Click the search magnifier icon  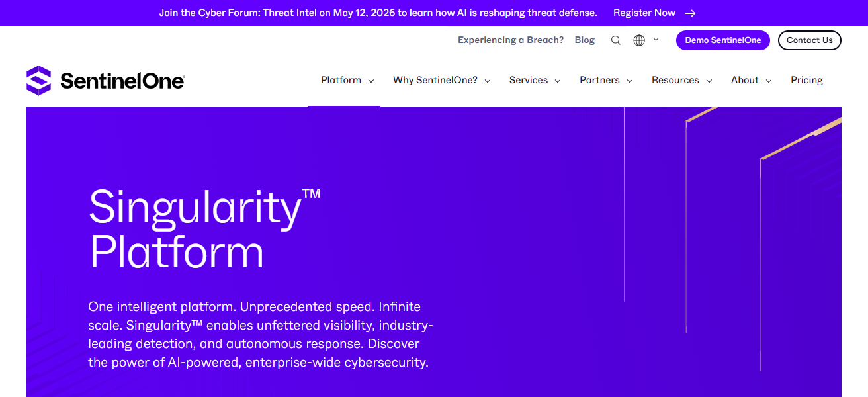point(615,40)
